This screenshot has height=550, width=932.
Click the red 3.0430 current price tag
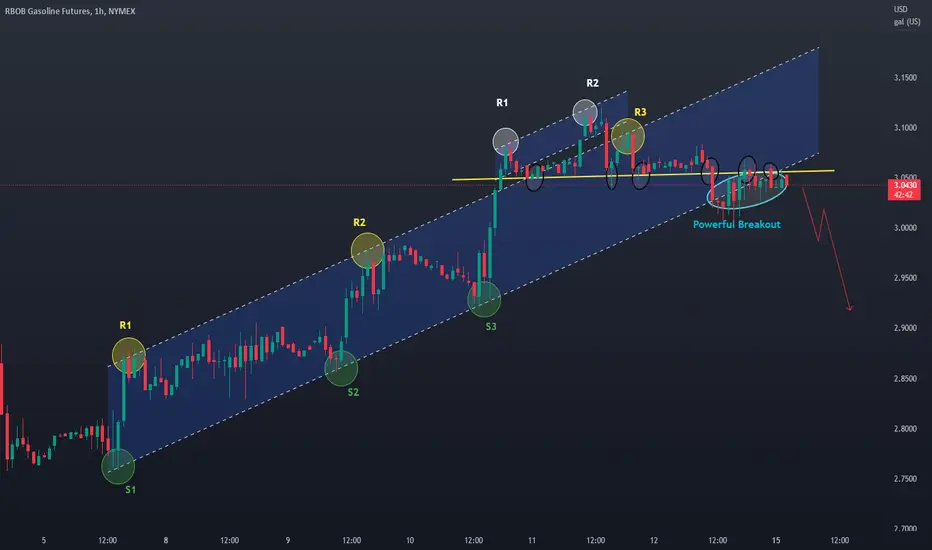pyautogui.click(x=904, y=190)
